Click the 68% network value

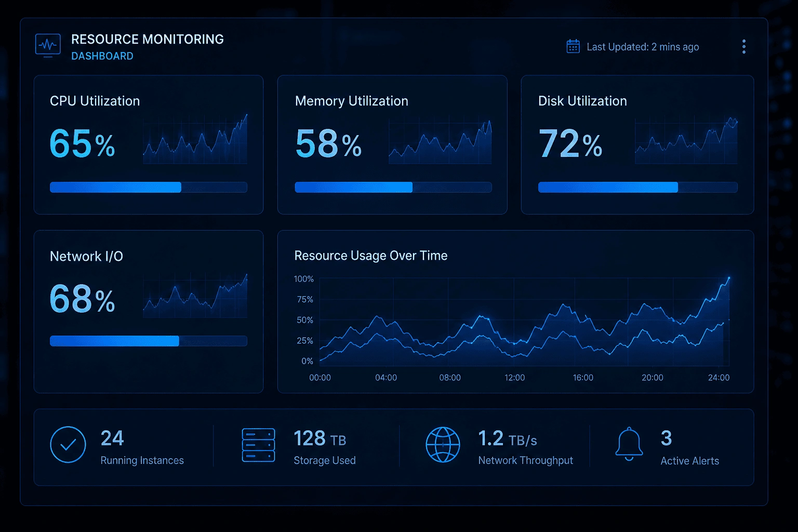pos(82,299)
